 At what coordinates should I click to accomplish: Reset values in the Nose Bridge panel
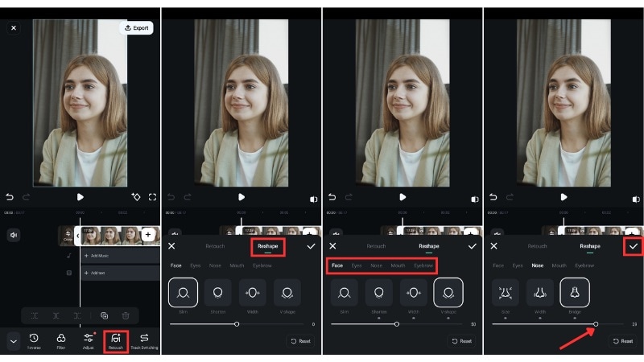[623, 341]
